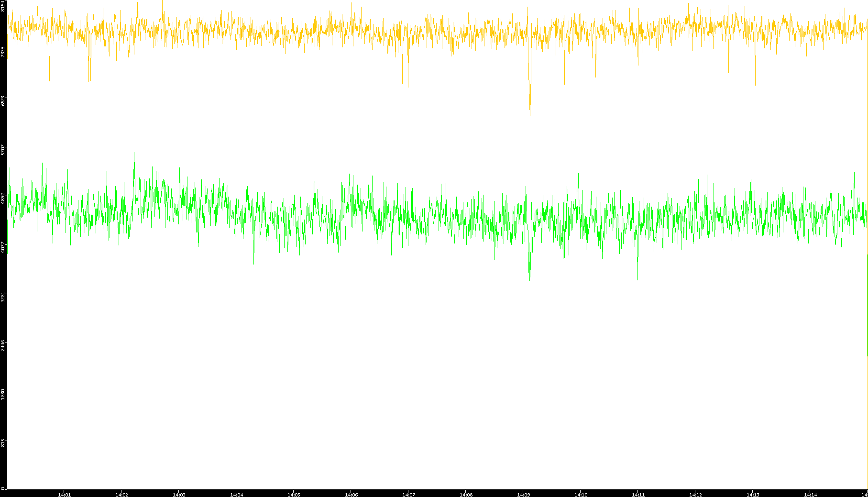Image resolution: width=868 pixels, height=497 pixels.
Task: Click the 7338 value on the vertical axis
Action: pos(3,52)
